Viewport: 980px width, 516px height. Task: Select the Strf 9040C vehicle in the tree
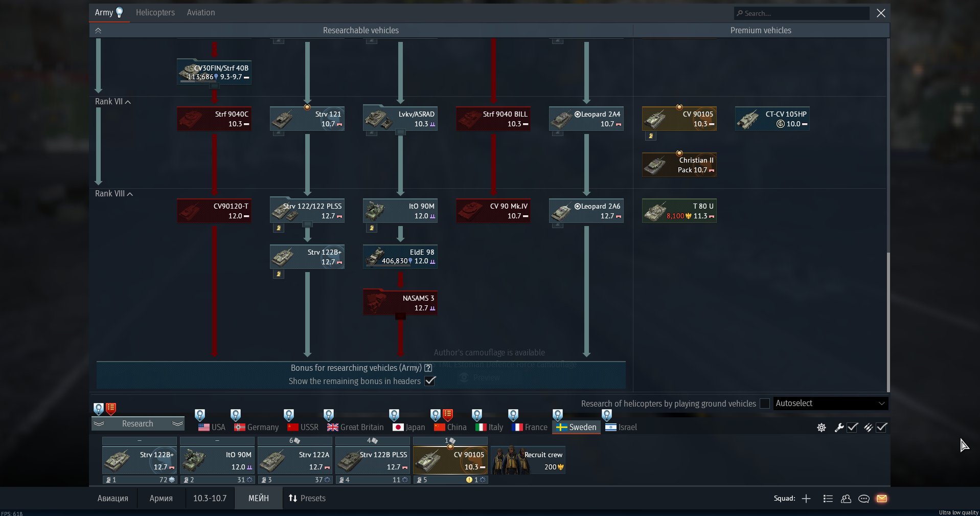214,119
